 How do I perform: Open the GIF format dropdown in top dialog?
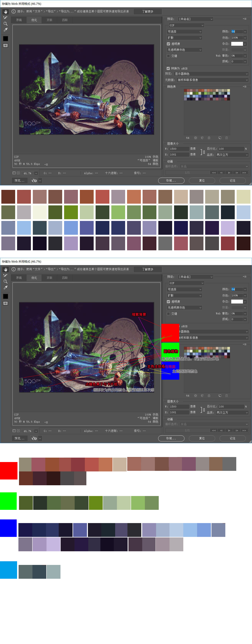tap(186, 25)
